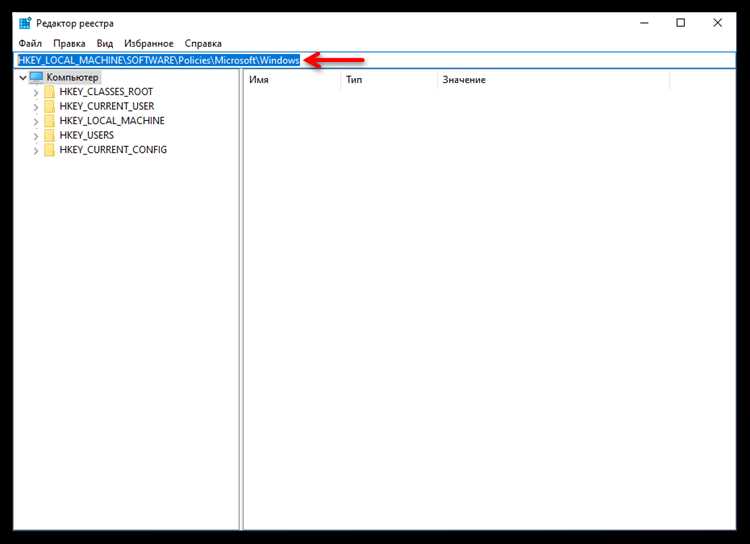
Task: Expand the HKEY_CURRENT_CONFIG key
Action: pyautogui.click(x=36, y=150)
